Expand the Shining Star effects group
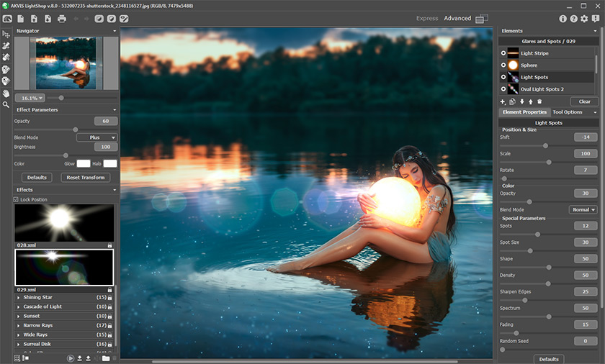 (18, 297)
